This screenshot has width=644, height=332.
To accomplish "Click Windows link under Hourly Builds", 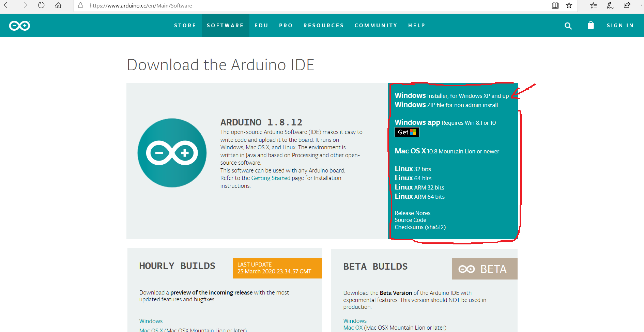I will pos(151,321).
